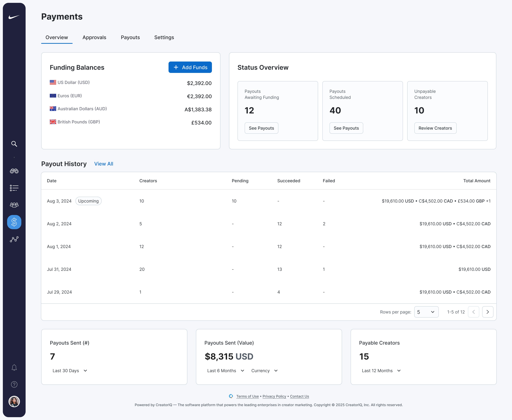Go to next page of payout history

click(487, 312)
